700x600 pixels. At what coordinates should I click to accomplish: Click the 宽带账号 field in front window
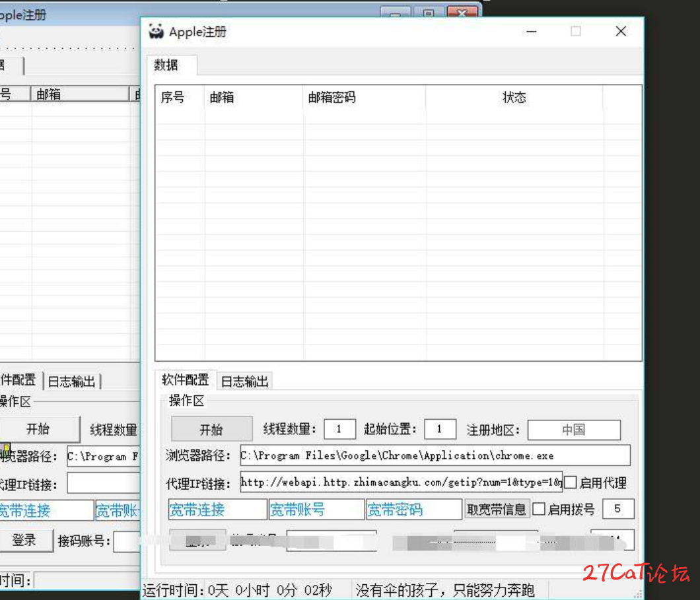pyautogui.click(x=316, y=510)
